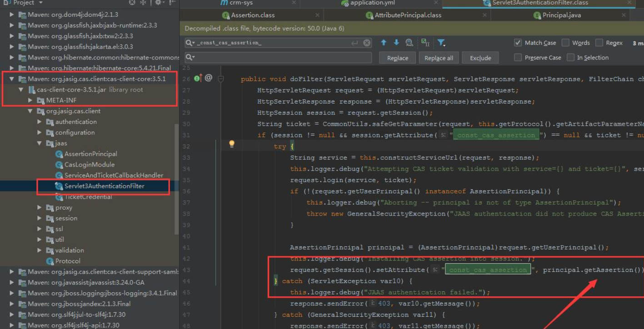Hide the Project tool window
This screenshot has height=329, width=644.
pos(172,3)
